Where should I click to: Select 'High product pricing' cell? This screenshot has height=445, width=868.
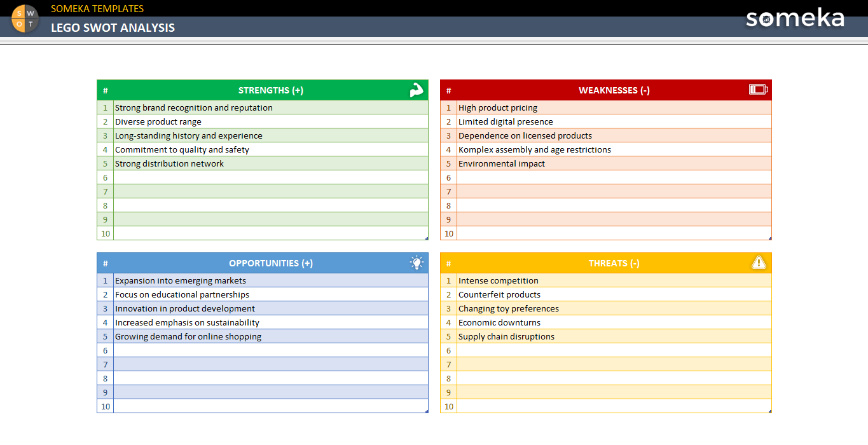(x=614, y=107)
